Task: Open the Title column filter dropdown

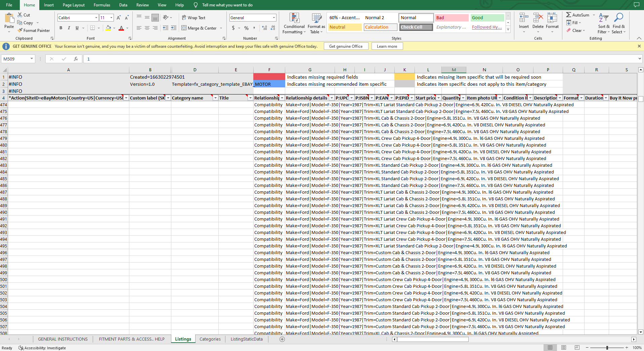Action: pos(250,98)
